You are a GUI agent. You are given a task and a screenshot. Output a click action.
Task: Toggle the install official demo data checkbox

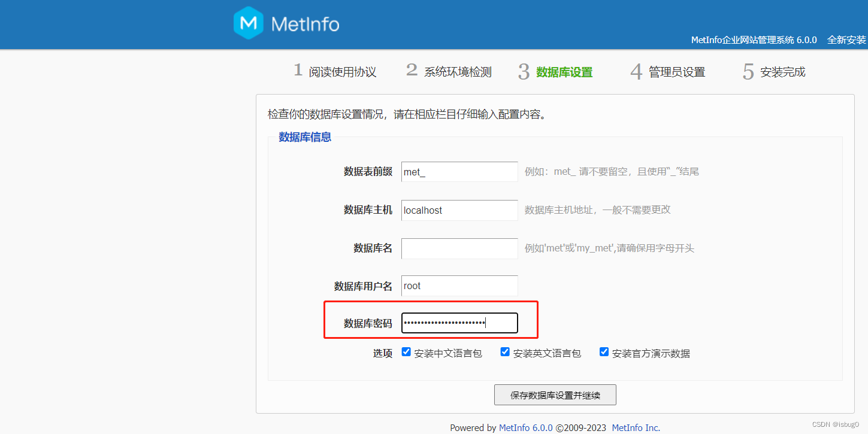point(604,352)
